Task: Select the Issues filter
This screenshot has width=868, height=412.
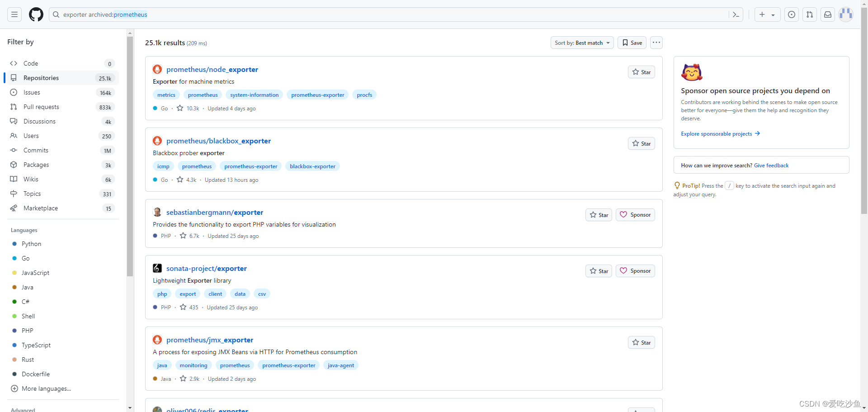Action: point(63,92)
